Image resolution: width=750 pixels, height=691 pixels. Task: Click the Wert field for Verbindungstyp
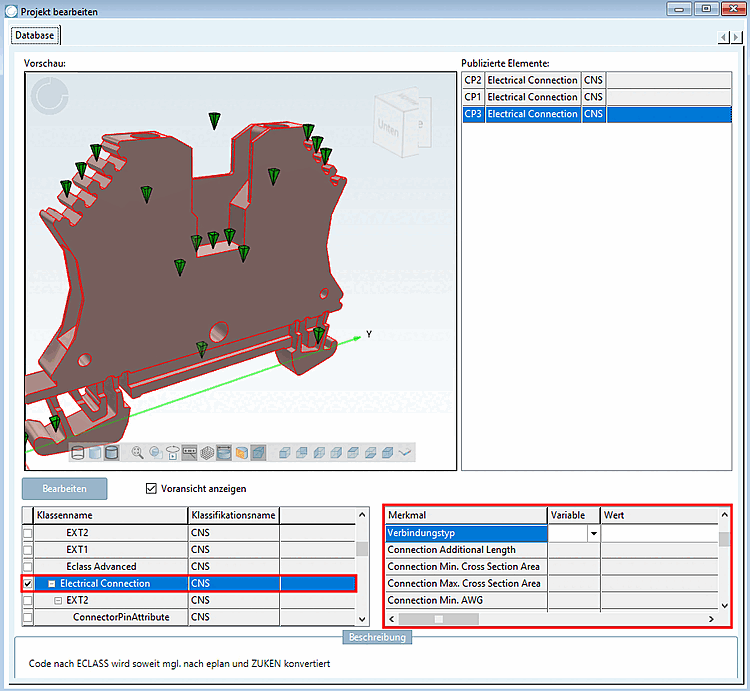[658, 533]
